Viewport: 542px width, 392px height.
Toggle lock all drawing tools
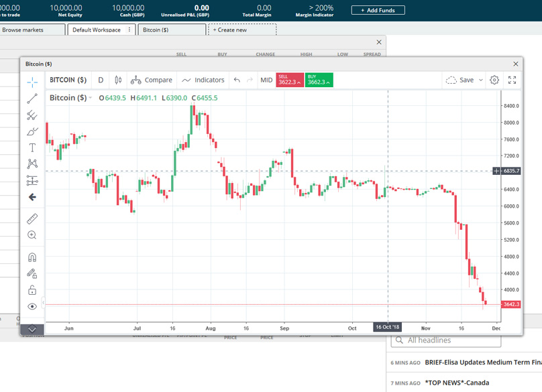tap(32, 290)
